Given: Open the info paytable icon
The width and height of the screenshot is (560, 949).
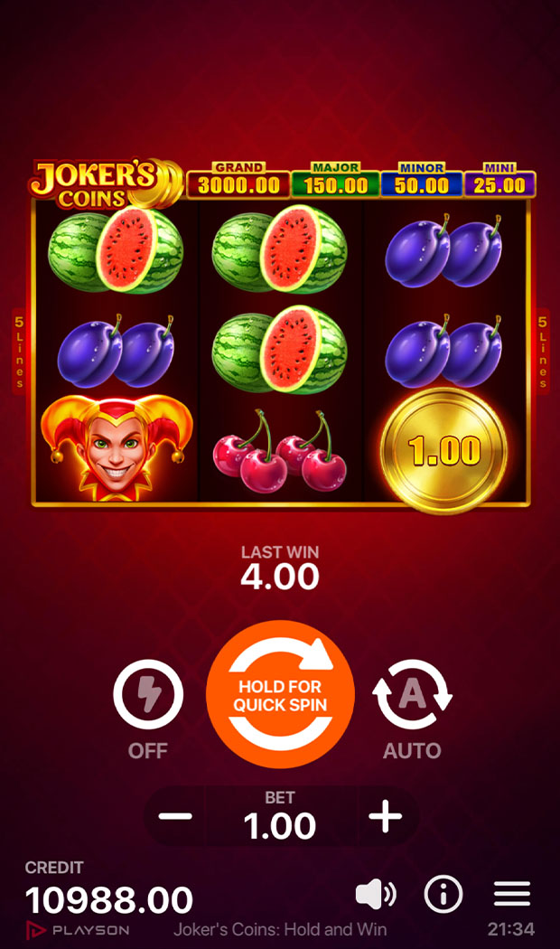Looking at the screenshot, I should tap(443, 894).
